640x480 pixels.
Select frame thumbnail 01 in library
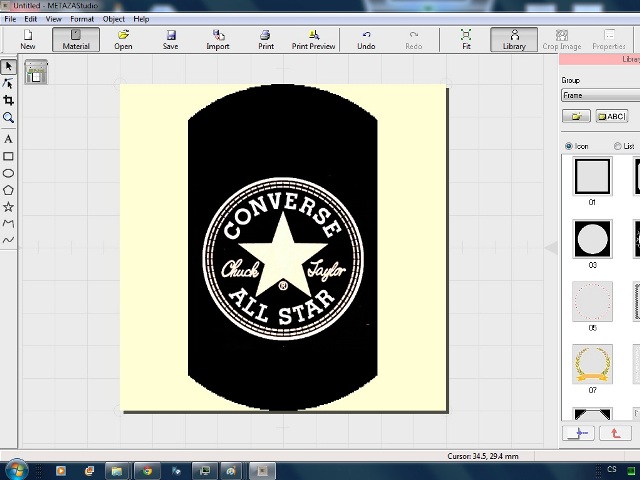(592, 177)
